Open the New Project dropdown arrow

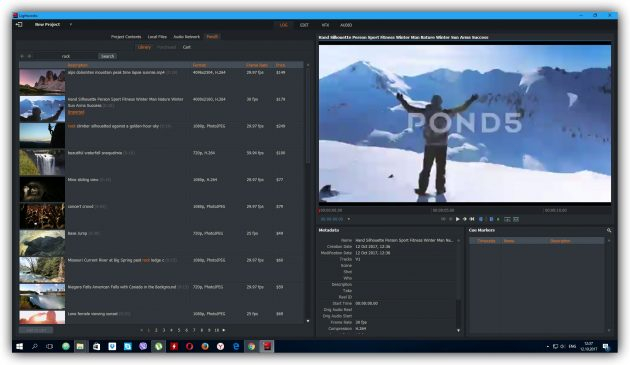click(x=71, y=25)
